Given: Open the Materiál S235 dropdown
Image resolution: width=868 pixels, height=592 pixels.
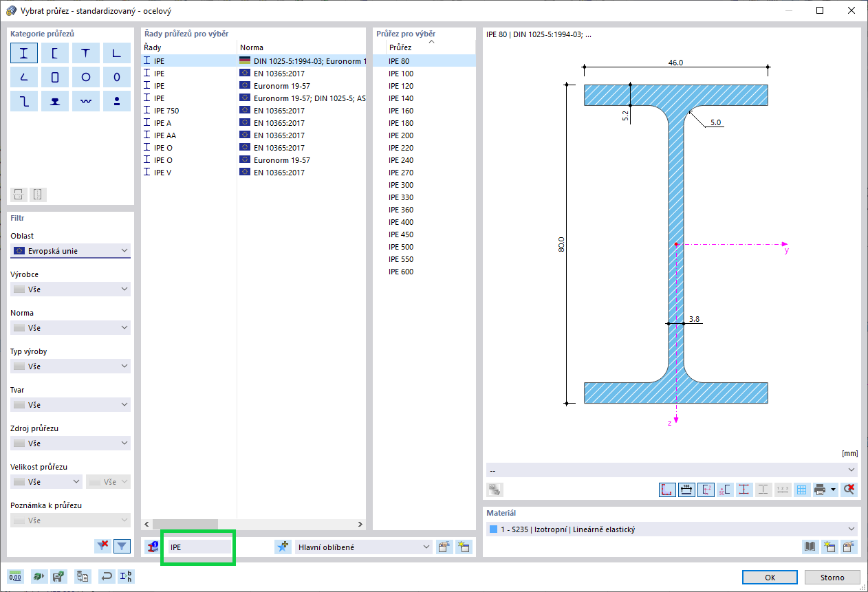Looking at the screenshot, I should coord(672,529).
